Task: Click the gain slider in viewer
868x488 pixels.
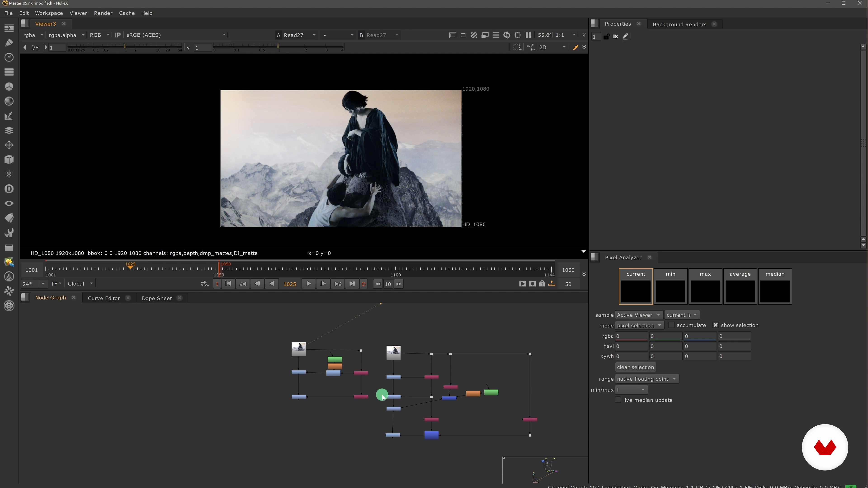Action: click(125, 47)
